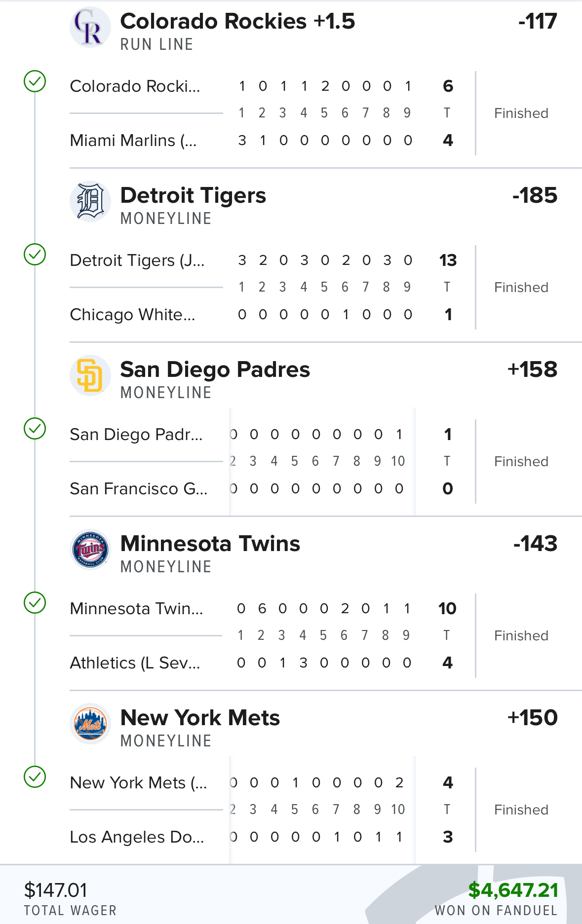Click Finished status of Tigers game
The image size is (582, 924).
click(x=521, y=288)
